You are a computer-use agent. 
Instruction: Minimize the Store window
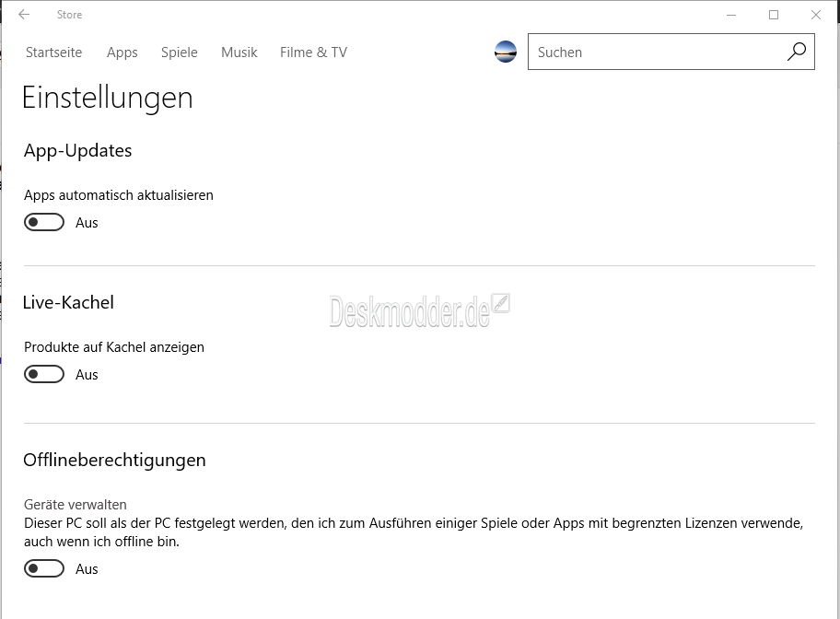[x=731, y=15]
